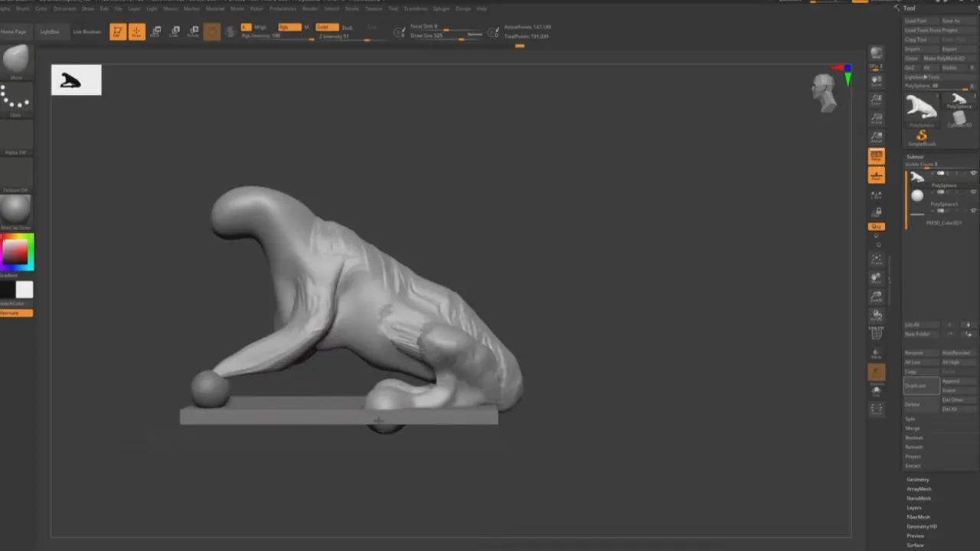980x551 pixels.
Task: Open the Zplugin menu
Action: click(442, 8)
